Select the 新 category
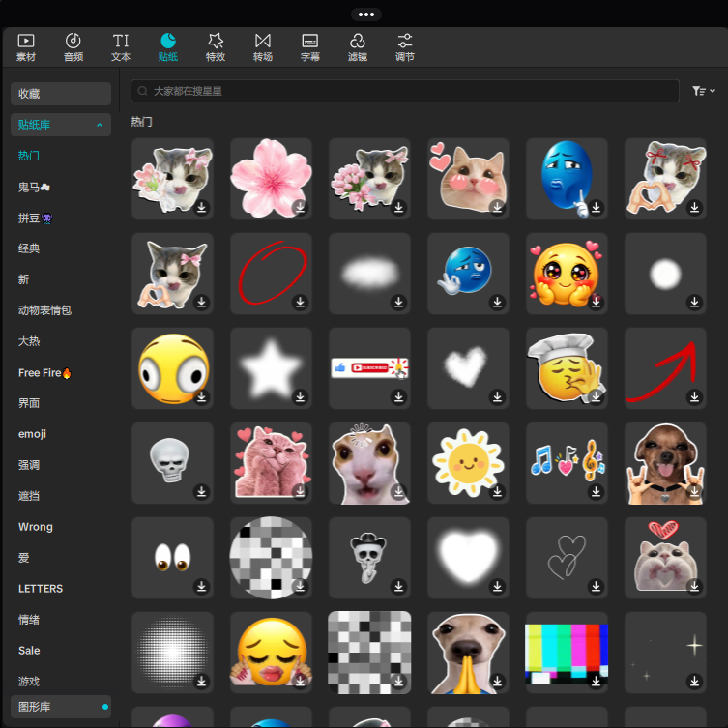728x728 pixels. click(x=23, y=279)
